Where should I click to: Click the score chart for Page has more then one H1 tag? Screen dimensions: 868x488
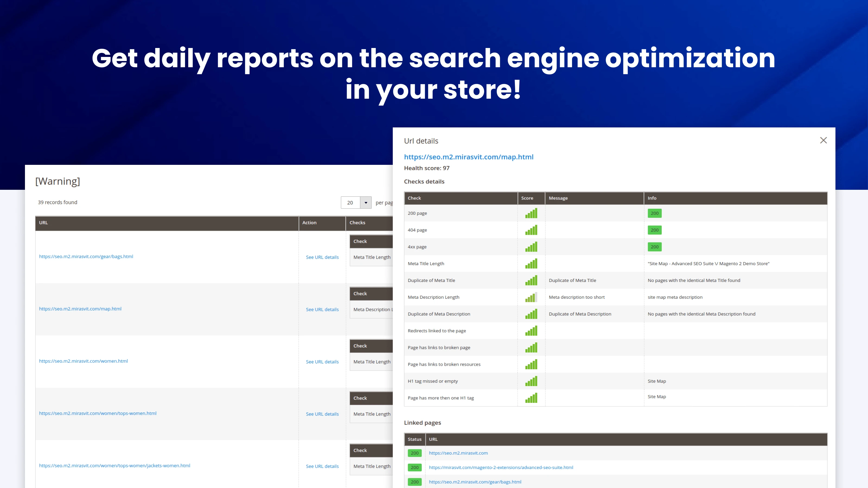(x=531, y=398)
